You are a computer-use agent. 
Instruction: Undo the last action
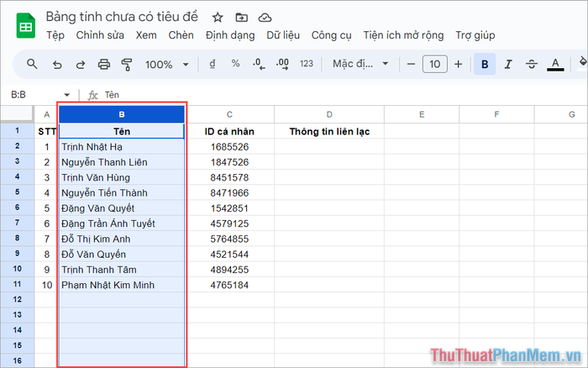pos(57,65)
